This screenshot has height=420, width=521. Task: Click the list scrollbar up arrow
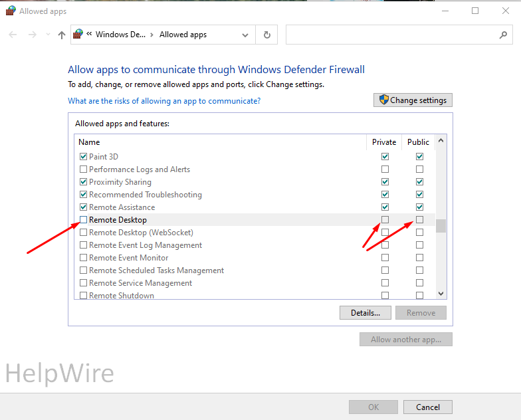(441, 140)
